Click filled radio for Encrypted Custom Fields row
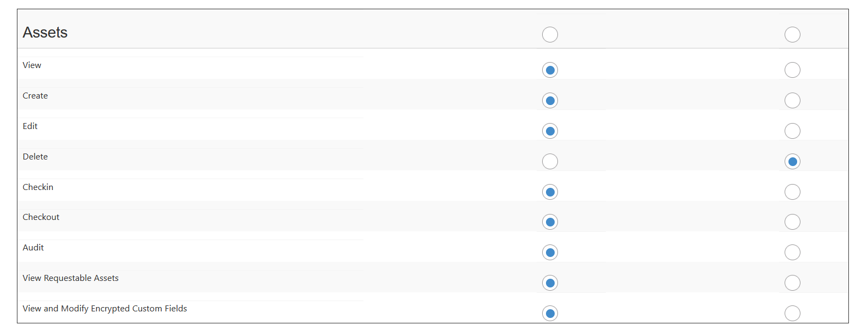 [x=550, y=314]
